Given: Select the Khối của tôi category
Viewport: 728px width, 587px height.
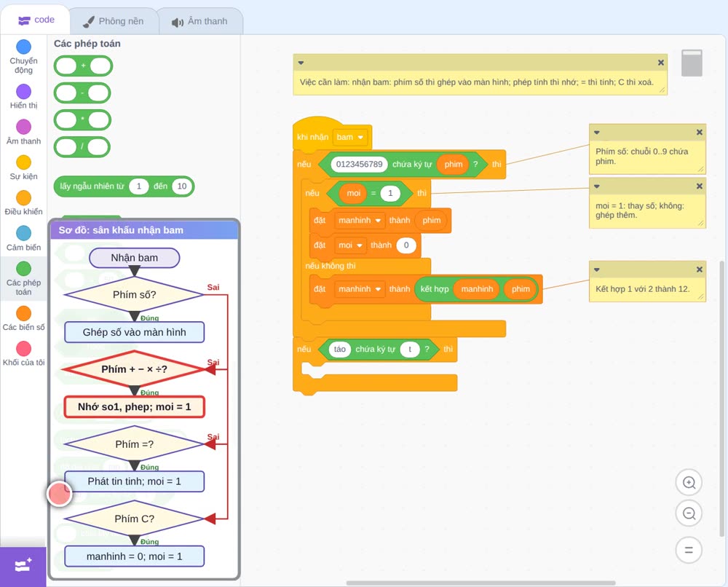Looking at the screenshot, I should (x=23, y=353).
